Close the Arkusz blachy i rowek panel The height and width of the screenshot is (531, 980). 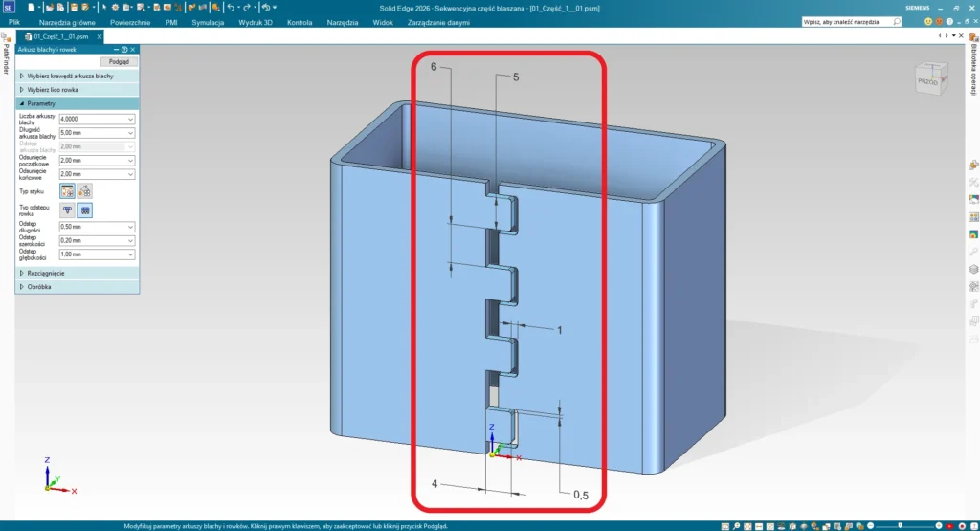(x=133, y=49)
